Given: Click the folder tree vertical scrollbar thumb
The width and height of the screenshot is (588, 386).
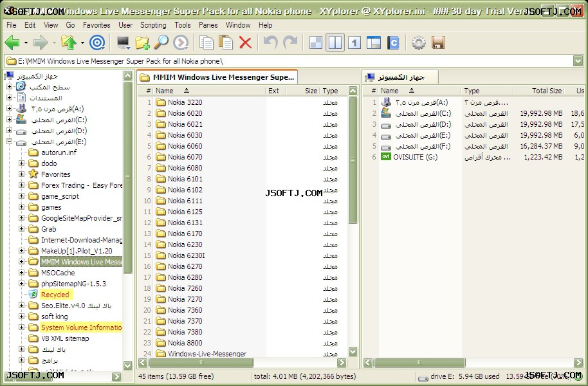Looking at the screenshot, I should pos(128,177).
